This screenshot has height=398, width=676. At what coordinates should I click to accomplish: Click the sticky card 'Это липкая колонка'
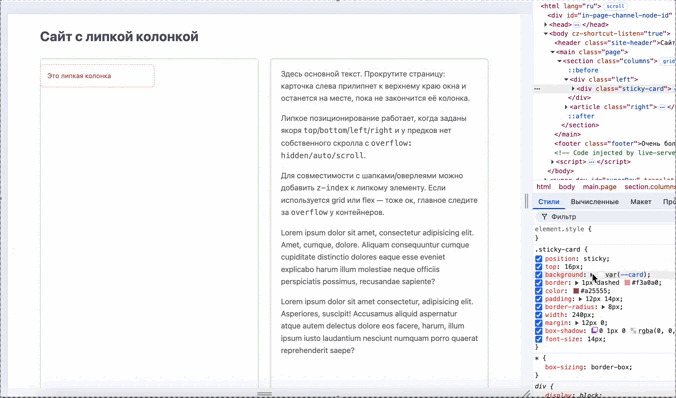tap(97, 76)
